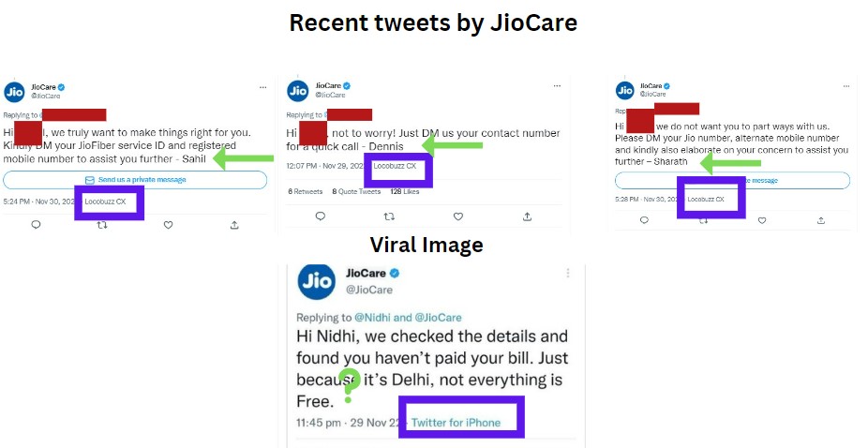The image size is (868, 448).
Task: Like the Dennis tweet with heart icon
Action: [458, 217]
